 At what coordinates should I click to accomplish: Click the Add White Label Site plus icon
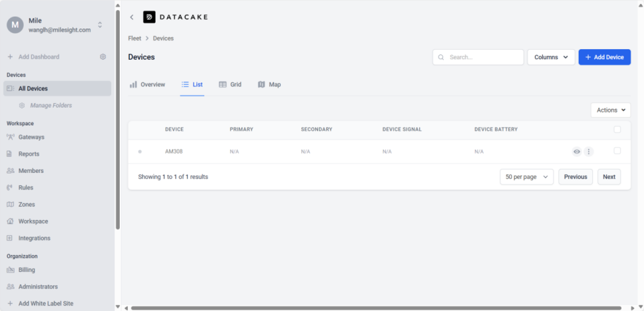(10, 304)
